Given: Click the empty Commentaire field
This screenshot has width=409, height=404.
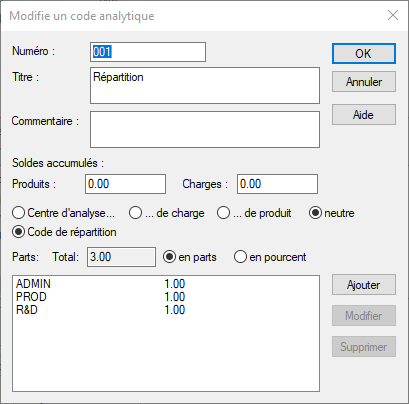Looking at the screenshot, I should [205, 129].
